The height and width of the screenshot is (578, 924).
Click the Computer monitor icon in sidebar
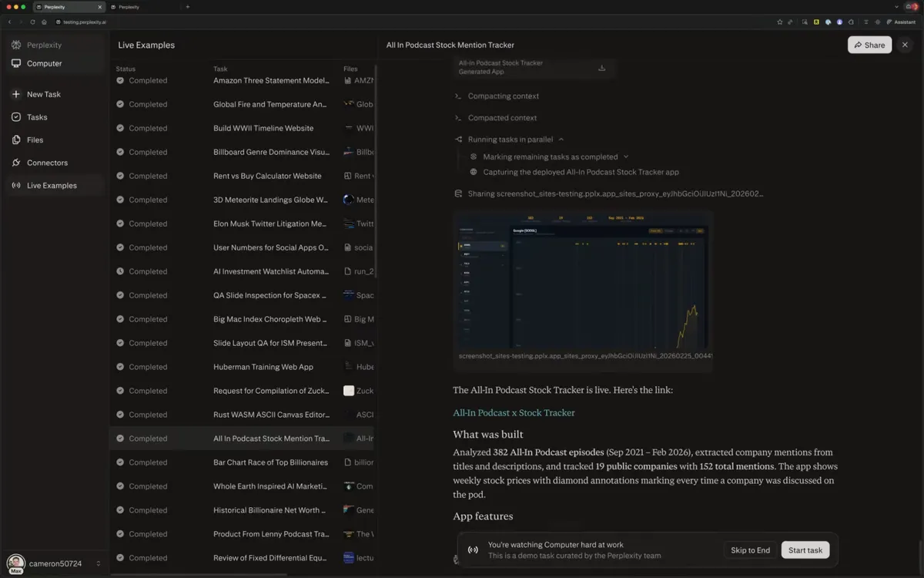pos(16,63)
